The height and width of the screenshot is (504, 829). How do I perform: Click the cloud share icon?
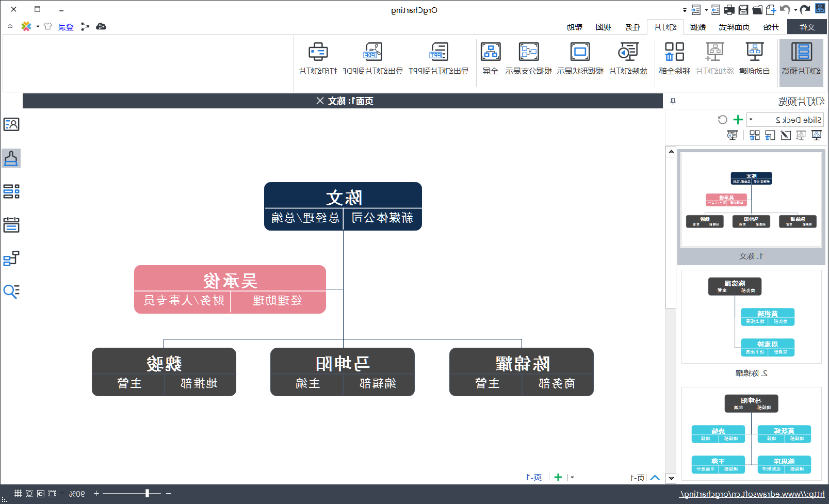[x=101, y=26]
